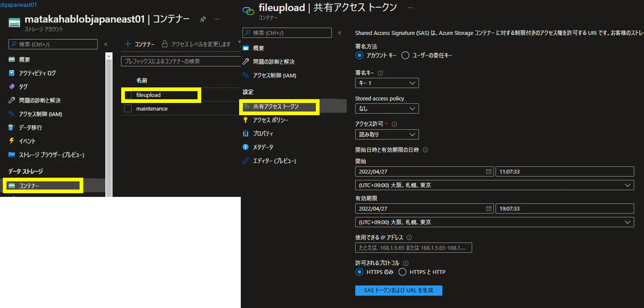Select the ユーザーの委任キー radio button

tap(405, 55)
